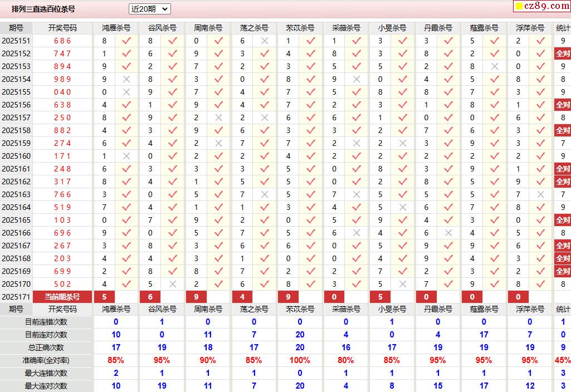The height and width of the screenshot is (392, 571).
Task: Click the X mark for 荡之杀号 in row 2025163
Action: tap(265, 194)
